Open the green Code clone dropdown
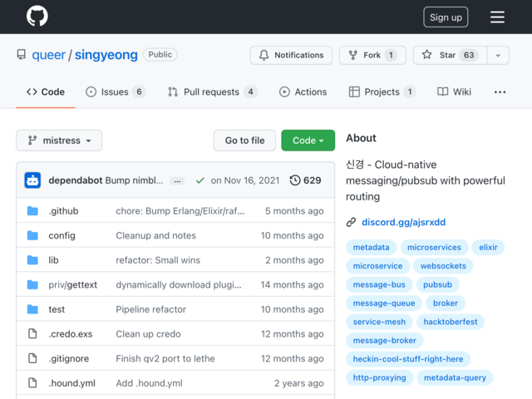 [308, 140]
